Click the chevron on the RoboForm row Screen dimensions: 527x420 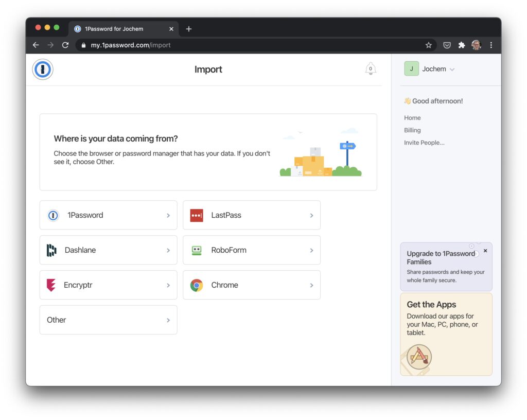[x=311, y=250]
